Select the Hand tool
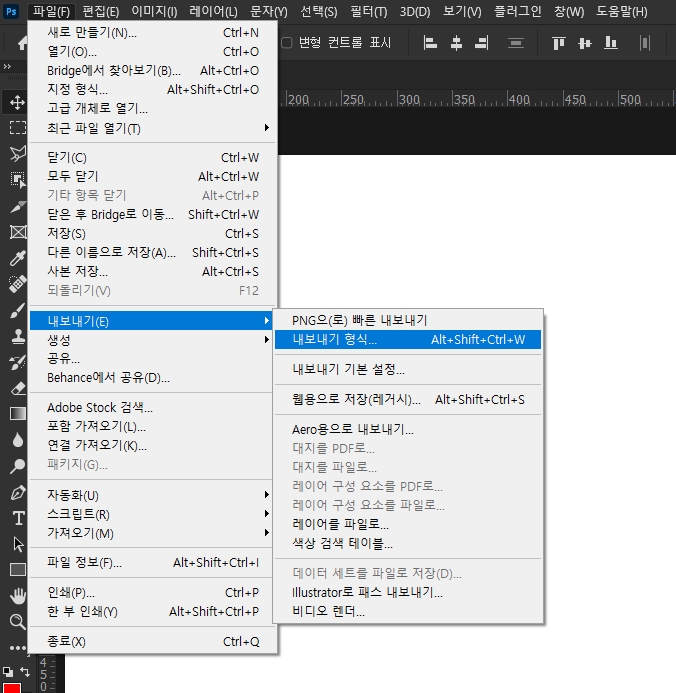The height and width of the screenshot is (693, 676). (x=17, y=596)
